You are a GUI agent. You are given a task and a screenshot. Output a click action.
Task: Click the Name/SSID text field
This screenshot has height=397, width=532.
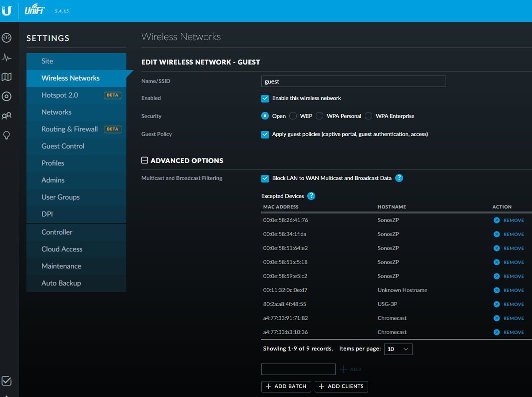(x=353, y=81)
